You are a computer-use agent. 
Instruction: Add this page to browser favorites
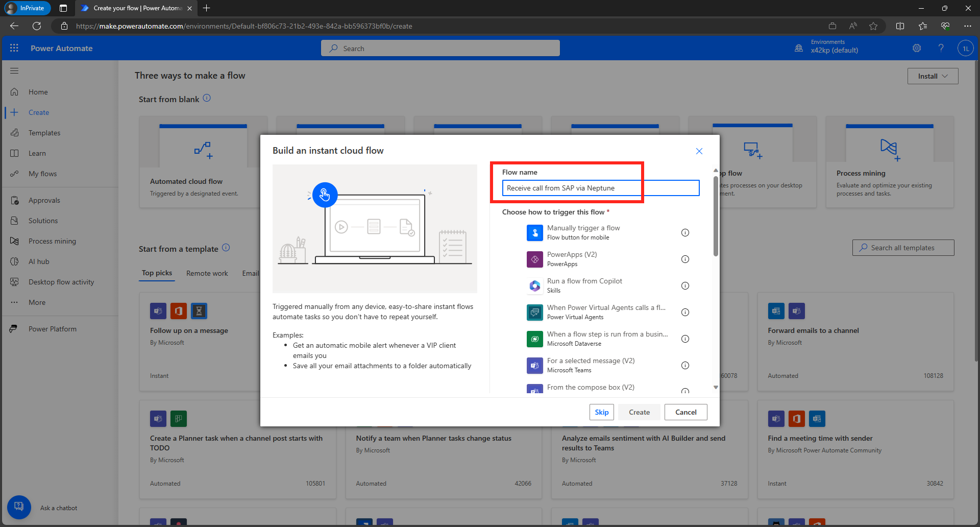coord(873,26)
